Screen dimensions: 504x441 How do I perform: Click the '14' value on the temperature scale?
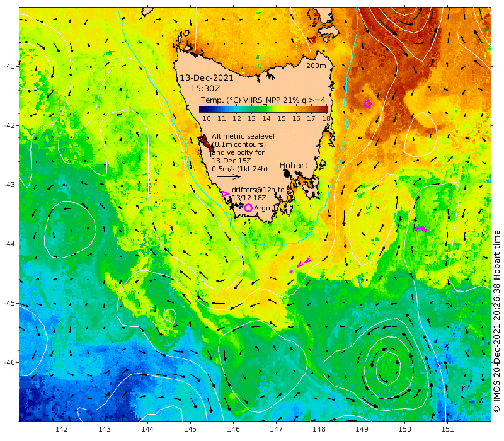point(266,118)
